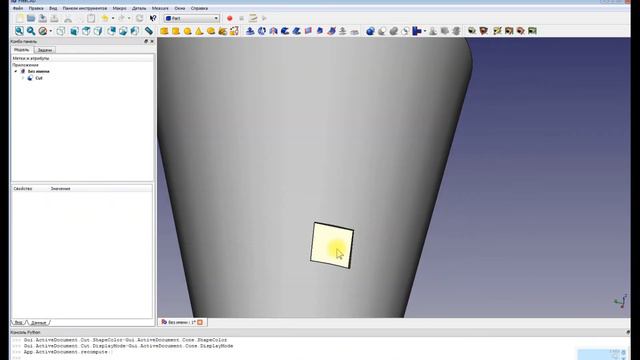This screenshot has height=360, width=640.
Task: Switch to the Данные property tab
Action: (38, 322)
